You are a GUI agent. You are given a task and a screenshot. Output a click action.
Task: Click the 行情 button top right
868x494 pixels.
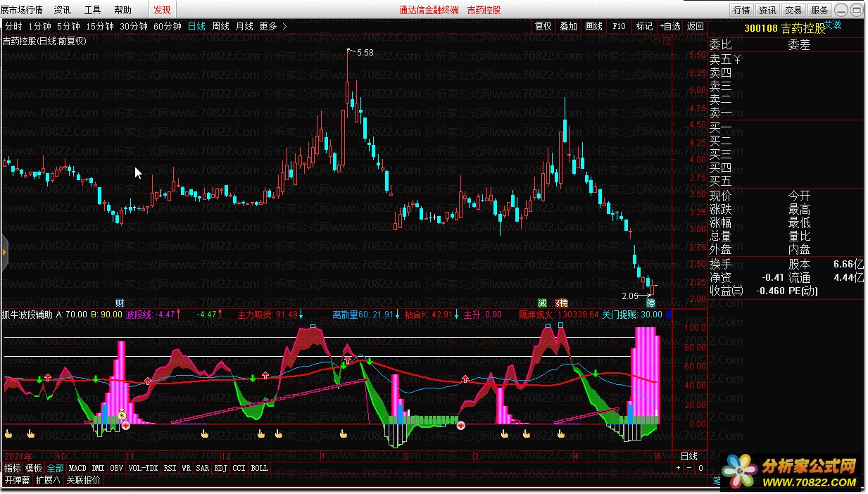[741, 10]
